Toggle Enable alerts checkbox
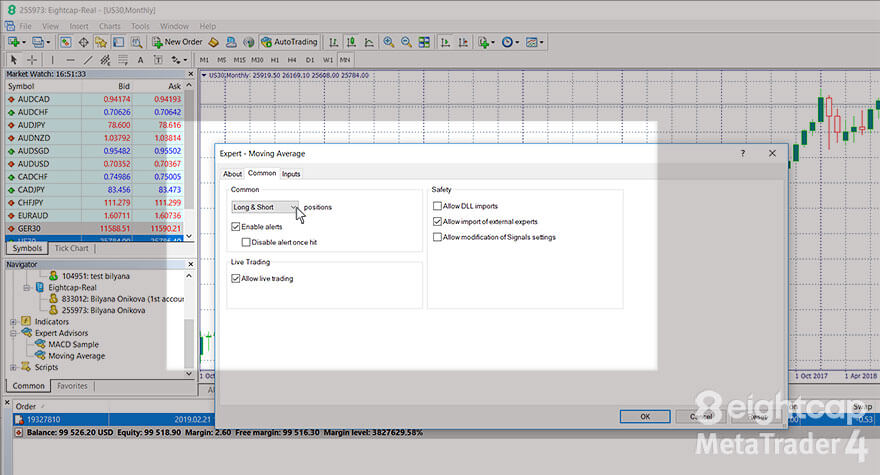880x475 pixels. click(236, 227)
